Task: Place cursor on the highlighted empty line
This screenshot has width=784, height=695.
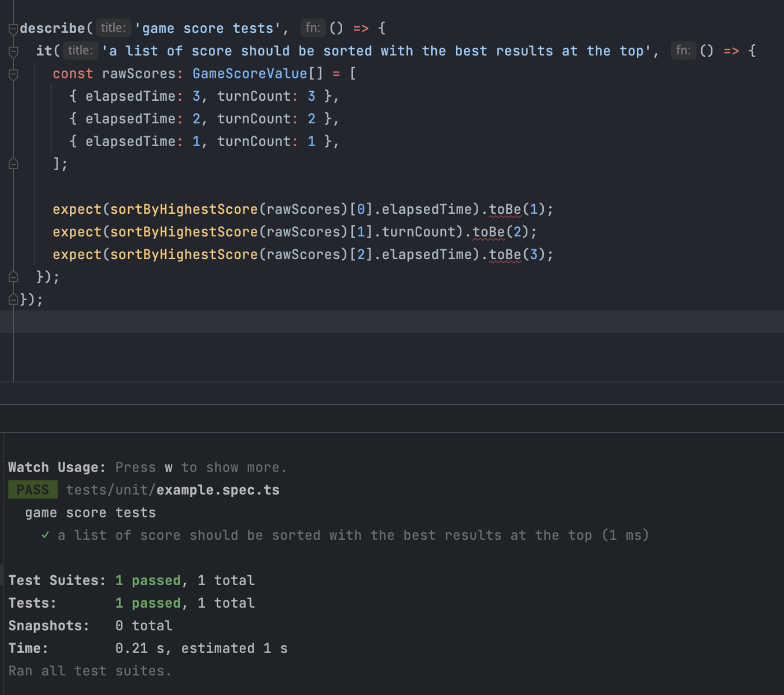Action: (x=392, y=322)
